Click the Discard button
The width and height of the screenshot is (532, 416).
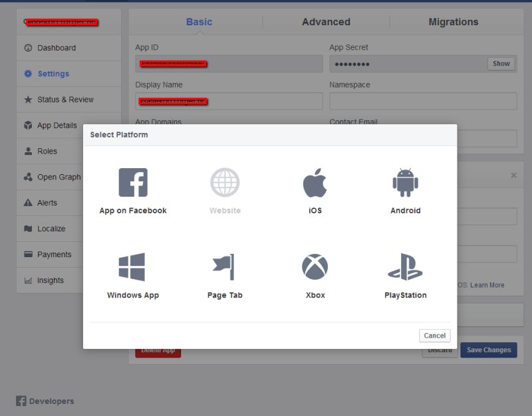439,350
